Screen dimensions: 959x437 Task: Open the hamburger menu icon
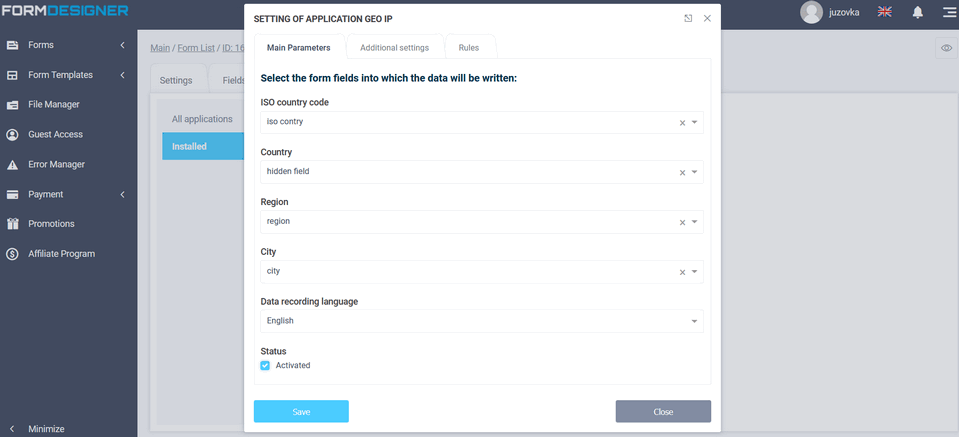(948, 13)
